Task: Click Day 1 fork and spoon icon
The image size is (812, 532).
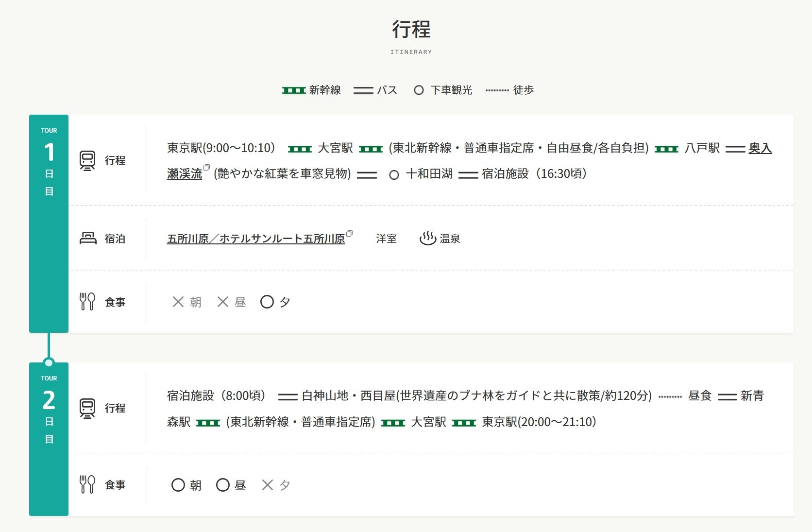Action: tap(87, 302)
